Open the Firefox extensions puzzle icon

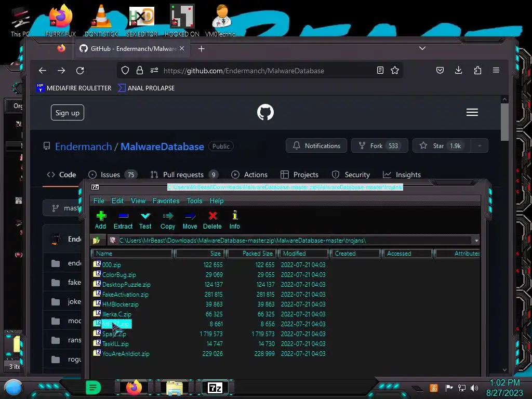[477, 70]
